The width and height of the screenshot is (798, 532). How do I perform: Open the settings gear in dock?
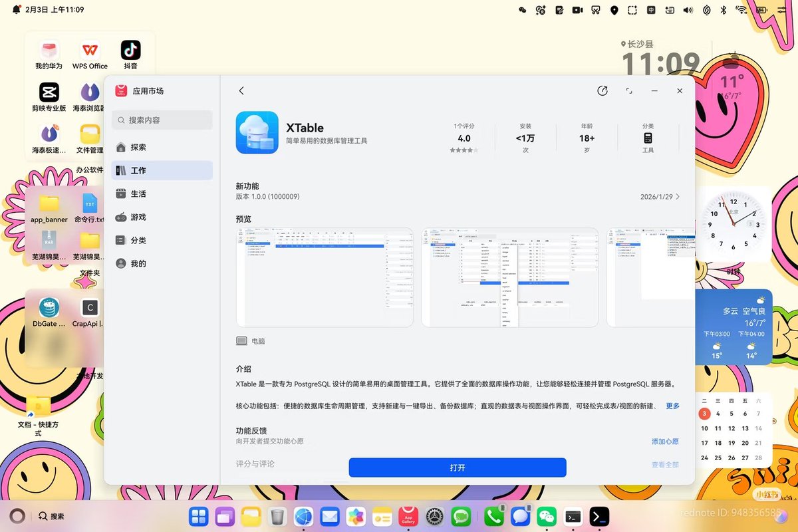tap(435, 515)
